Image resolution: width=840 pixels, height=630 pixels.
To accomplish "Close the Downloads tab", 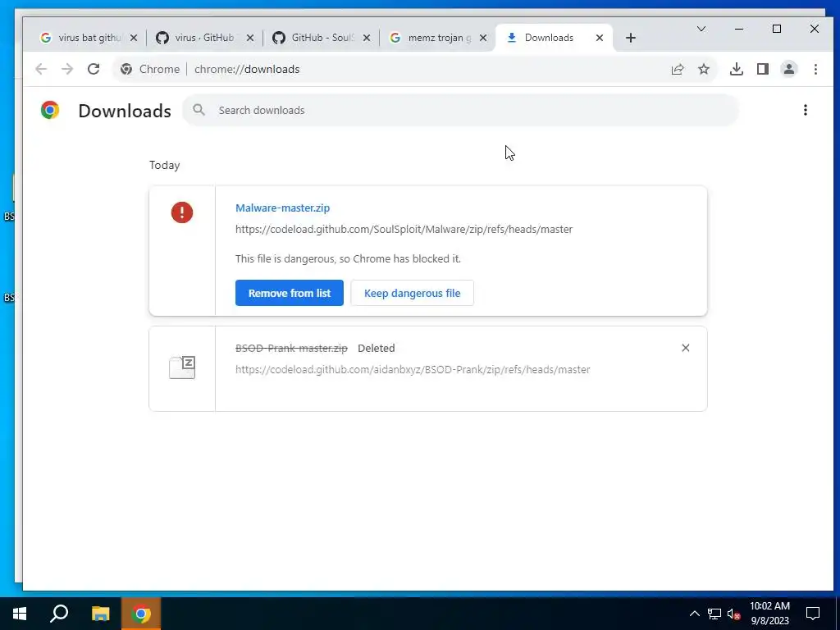I will click(x=600, y=38).
